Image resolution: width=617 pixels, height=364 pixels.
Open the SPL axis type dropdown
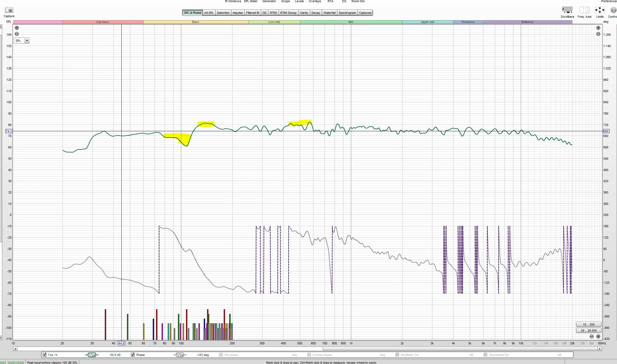pyautogui.click(x=21, y=41)
